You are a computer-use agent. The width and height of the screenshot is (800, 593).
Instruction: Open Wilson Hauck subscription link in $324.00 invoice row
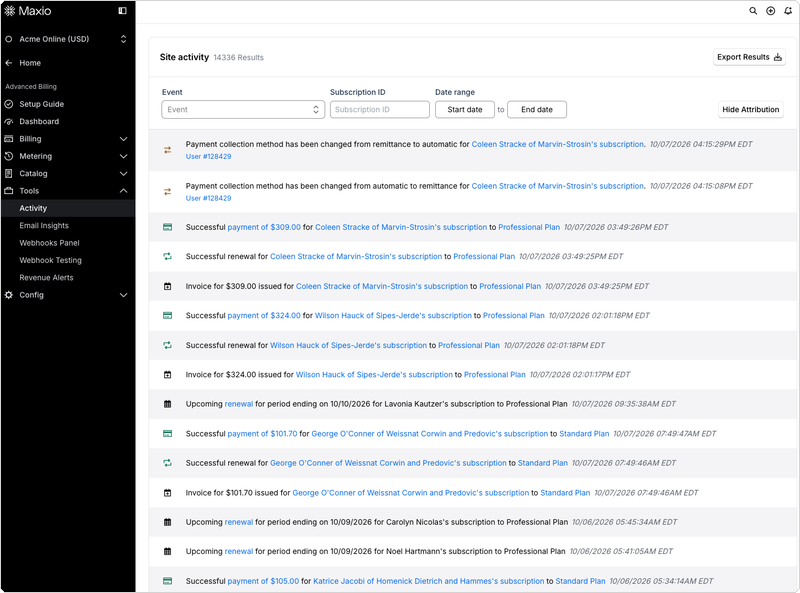point(374,375)
